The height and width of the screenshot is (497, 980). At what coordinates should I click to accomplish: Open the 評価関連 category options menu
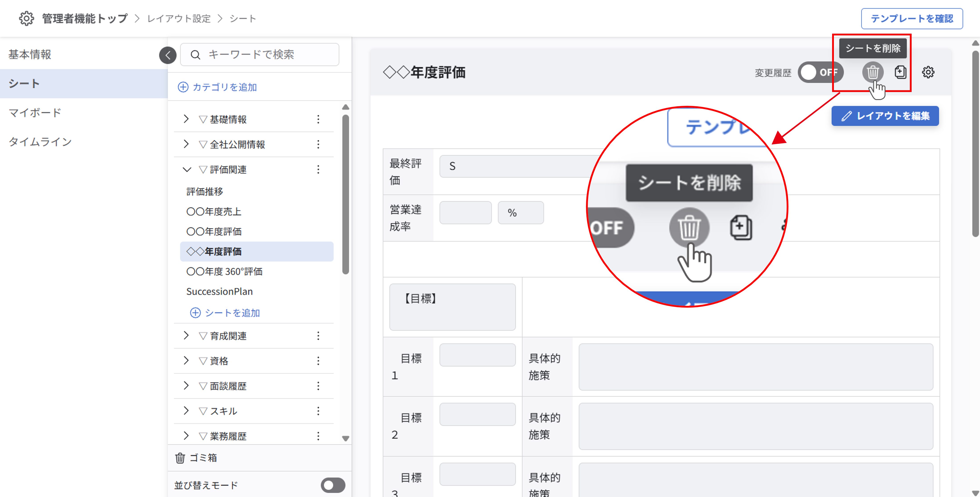tap(318, 169)
